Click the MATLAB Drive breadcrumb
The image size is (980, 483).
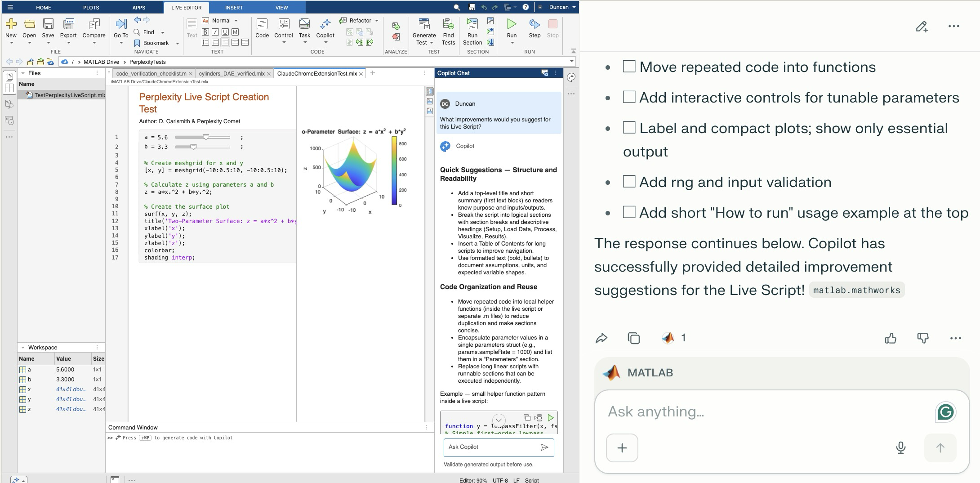coord(101,62)
